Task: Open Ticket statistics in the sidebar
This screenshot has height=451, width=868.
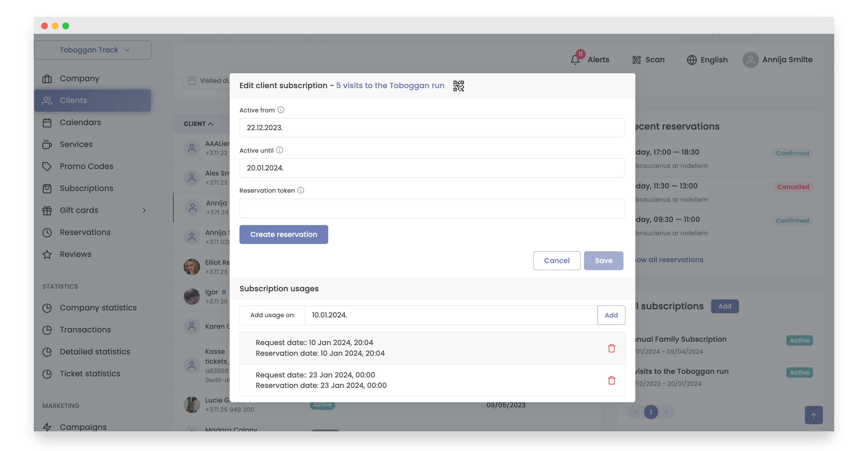Action: click(90, 374)
